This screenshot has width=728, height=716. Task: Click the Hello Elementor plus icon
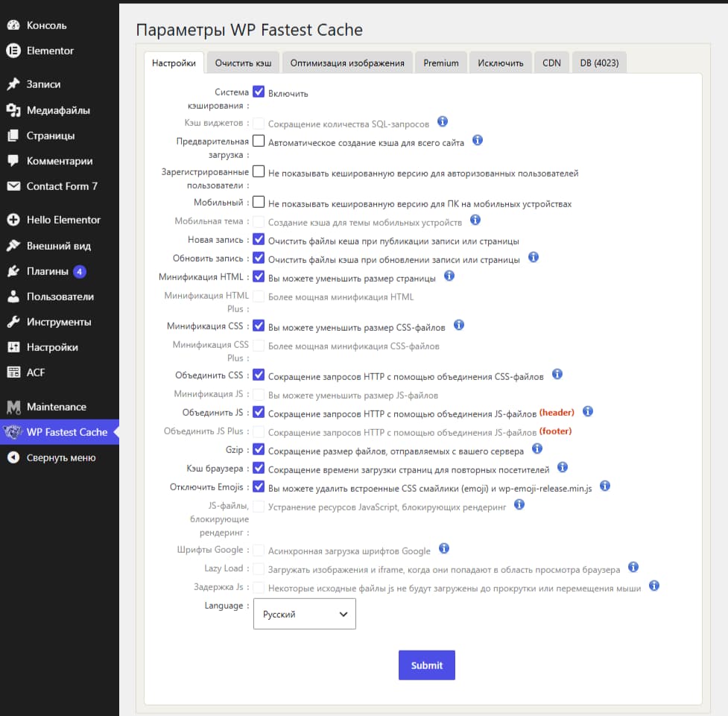click(x=13, y=220)
